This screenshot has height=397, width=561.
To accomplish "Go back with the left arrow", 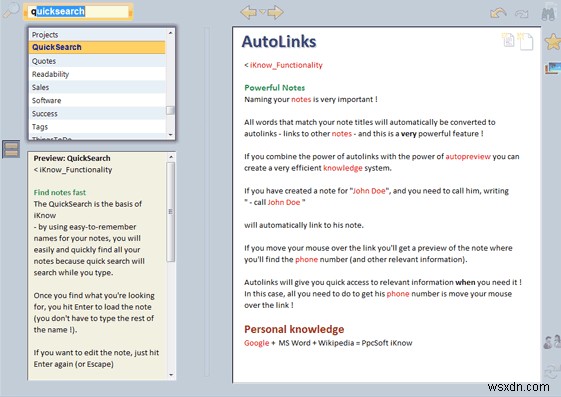I will point(249,12).
